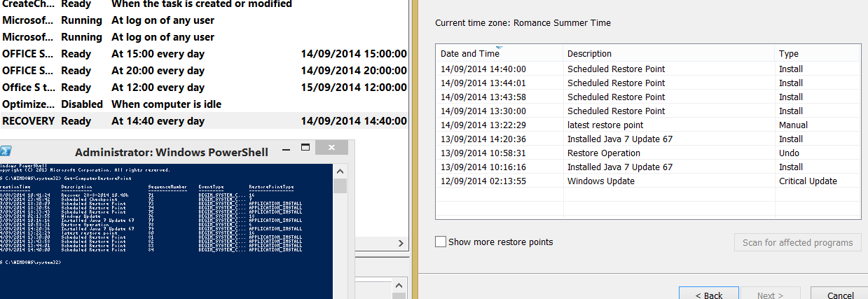This screenshot has height=299, width=868.
Task: Enable Show more restore points checkbox
Action: [441, 242]
